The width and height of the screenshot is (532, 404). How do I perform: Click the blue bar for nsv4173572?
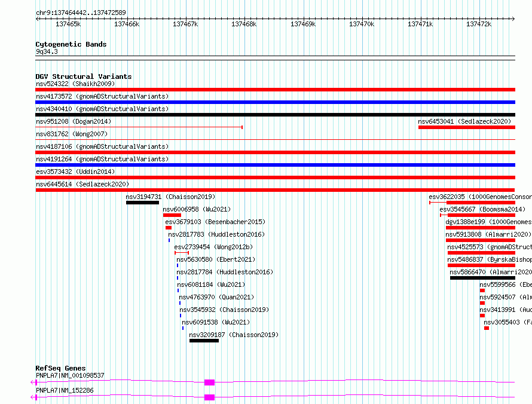[x=275, y=102]
